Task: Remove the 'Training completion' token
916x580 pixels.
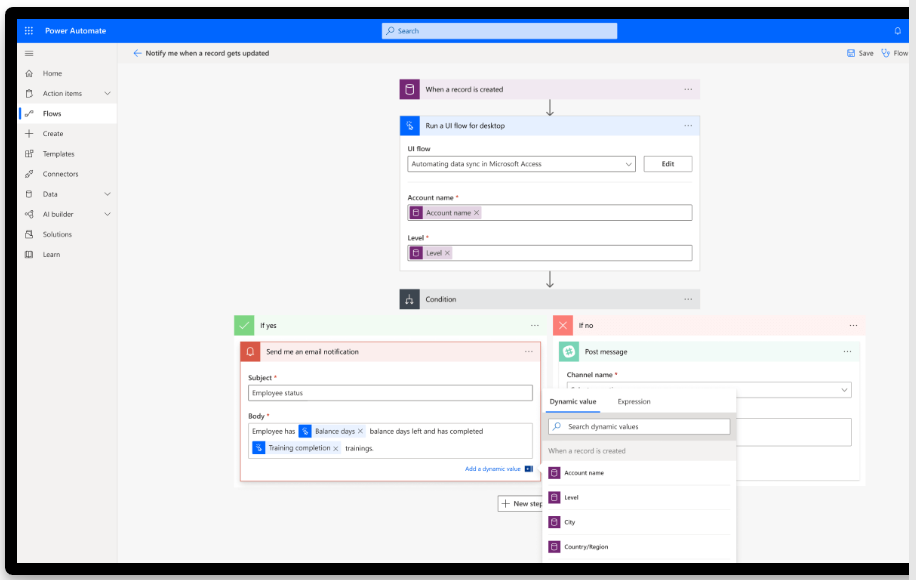Action: click(x=336, y=449)
